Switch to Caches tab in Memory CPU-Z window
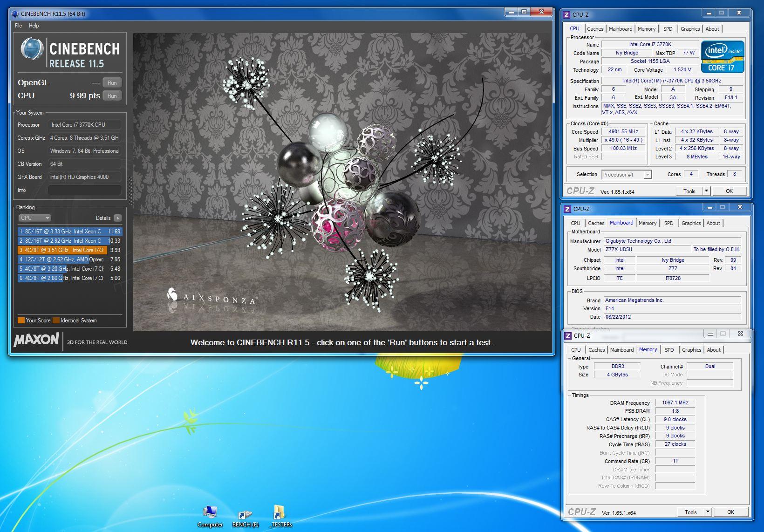The height and width of the screenshot is (532, 764). 596,350
